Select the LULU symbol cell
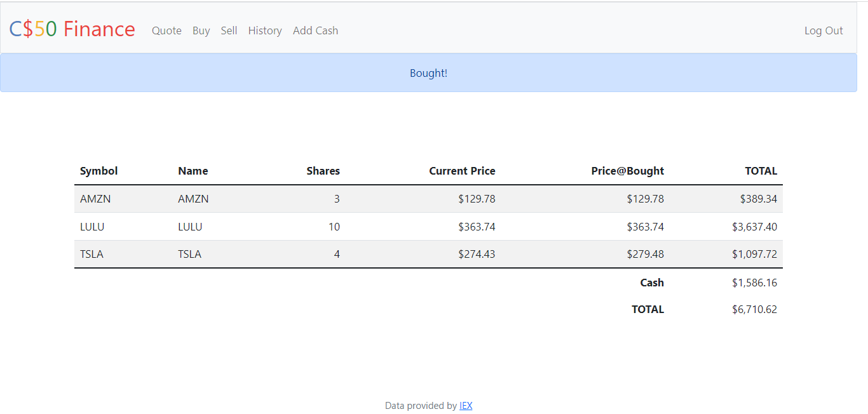Image resolution: width=868 pixels, height=414 pixels. pos(92,227)
